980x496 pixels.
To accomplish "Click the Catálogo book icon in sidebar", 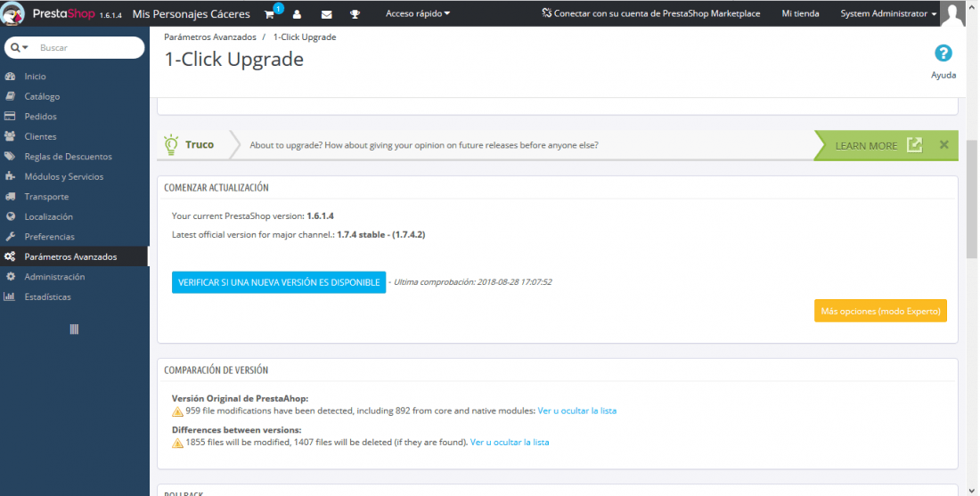I will tap(10, 96).
